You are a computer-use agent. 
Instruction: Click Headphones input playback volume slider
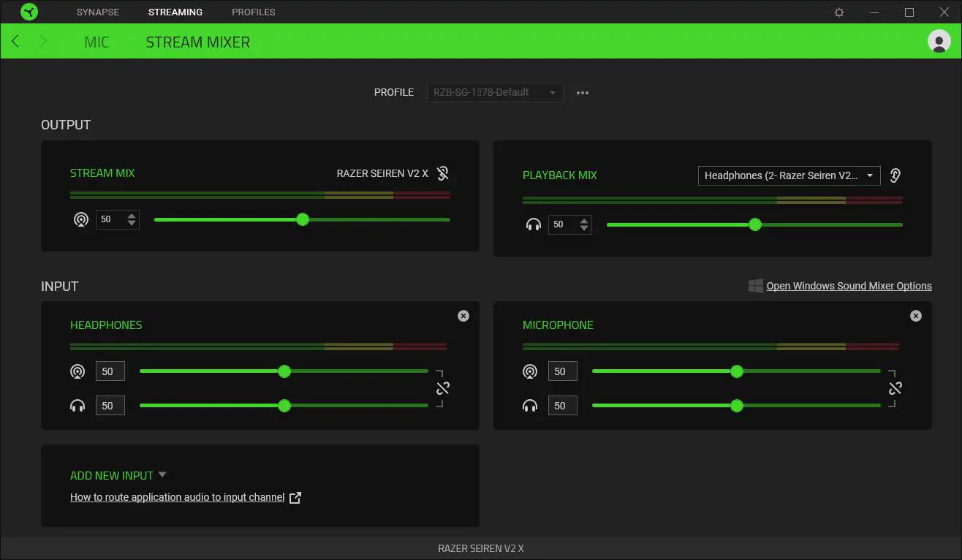tap(284, 405)
